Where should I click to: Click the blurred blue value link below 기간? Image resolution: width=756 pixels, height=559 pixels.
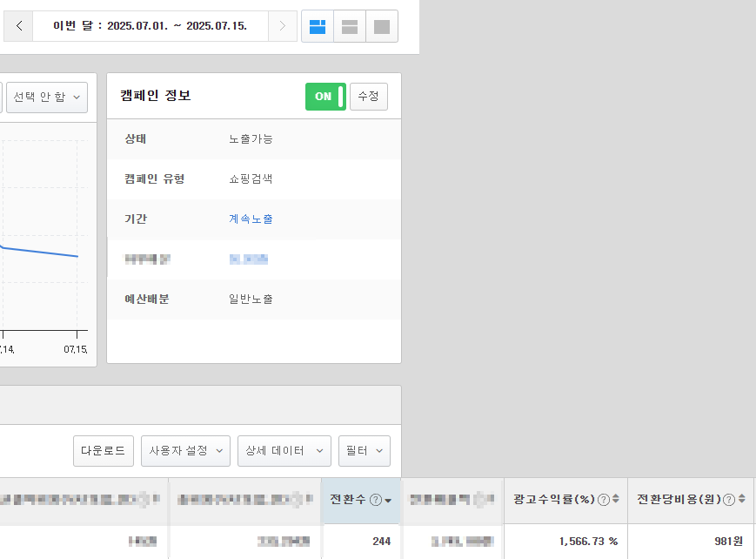pyautogui.click(x=249, y=259)
